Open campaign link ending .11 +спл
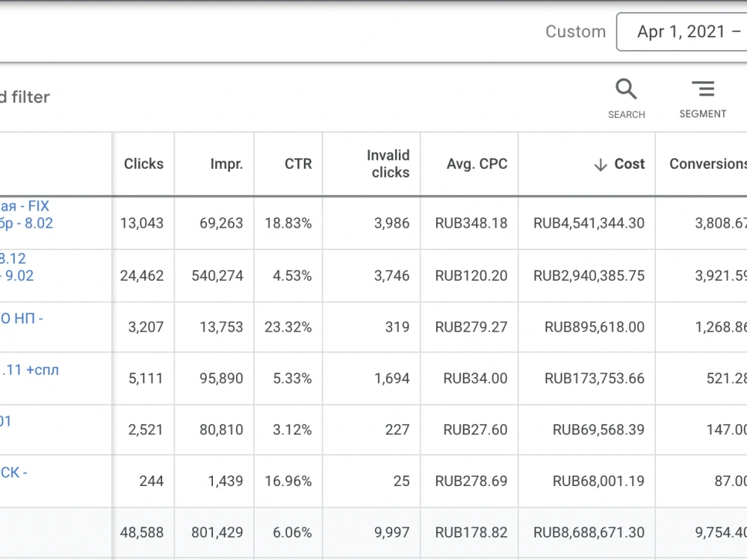Viewport: 747px width, 560px height. point(30,370)
